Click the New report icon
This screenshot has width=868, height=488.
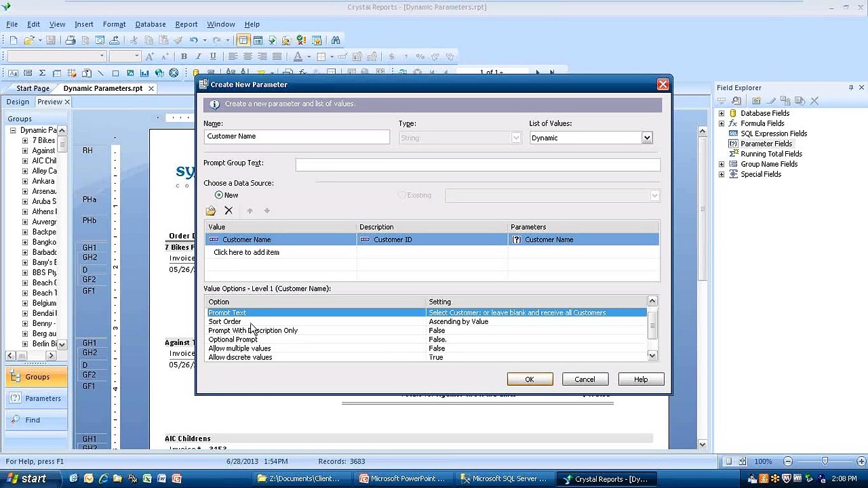(14, 41)
